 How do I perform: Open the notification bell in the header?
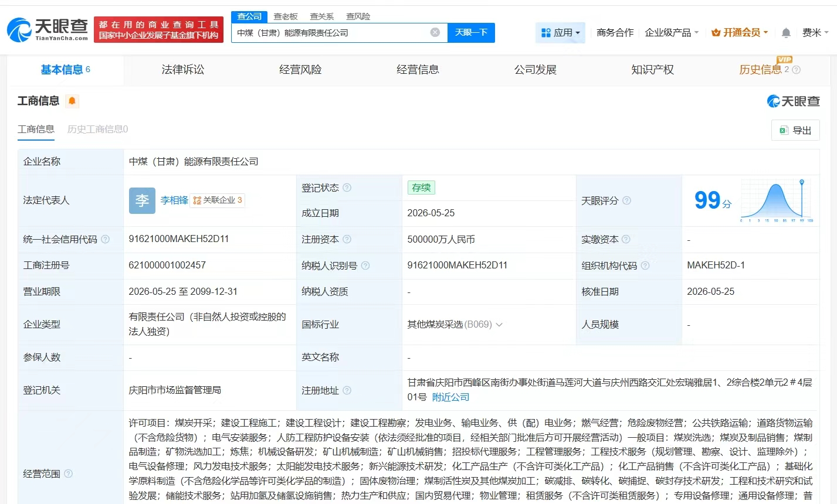(786, 33)
